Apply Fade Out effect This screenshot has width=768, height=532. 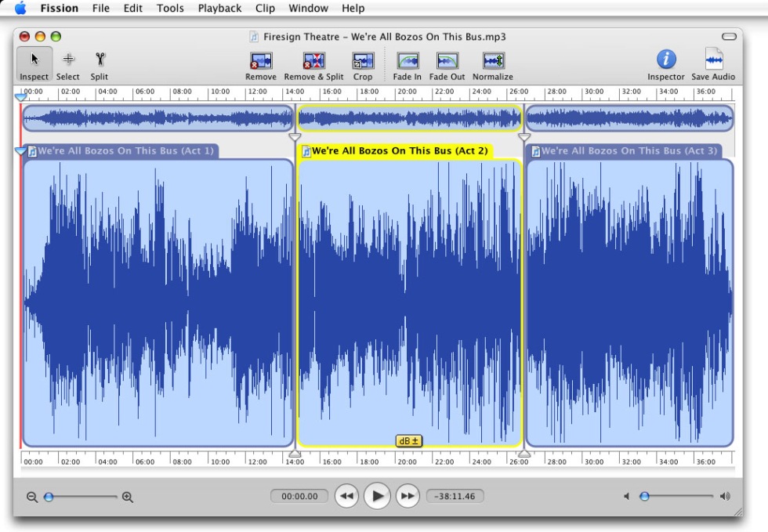coord(447,61)
